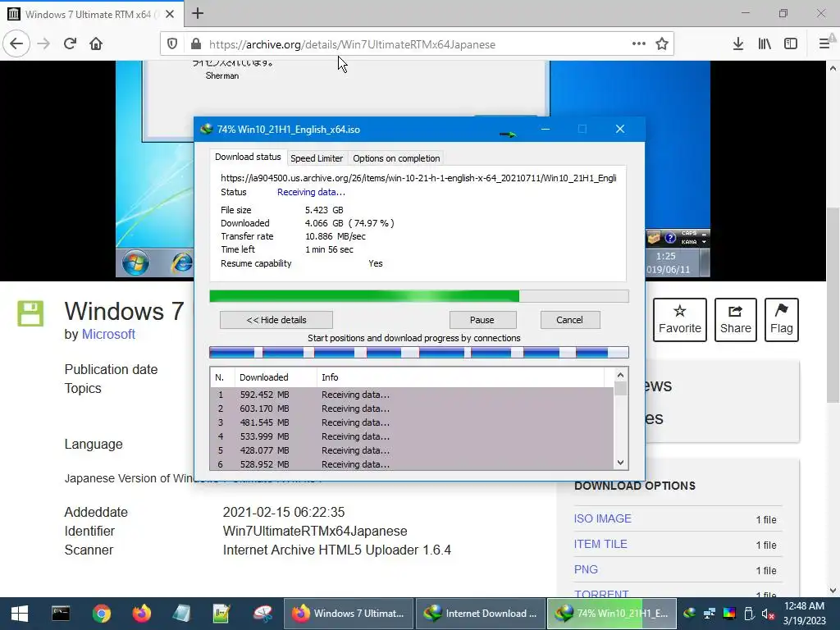The width and height of the screenshot is (840, 630).
Task: Open page actions three-dot menu
Action: tap(638, 44)
